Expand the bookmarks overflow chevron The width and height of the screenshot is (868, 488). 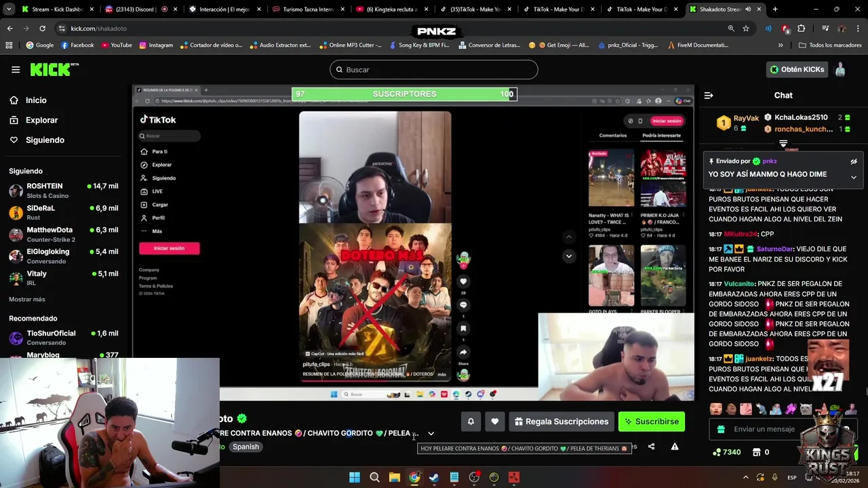(x=781, y=45)
